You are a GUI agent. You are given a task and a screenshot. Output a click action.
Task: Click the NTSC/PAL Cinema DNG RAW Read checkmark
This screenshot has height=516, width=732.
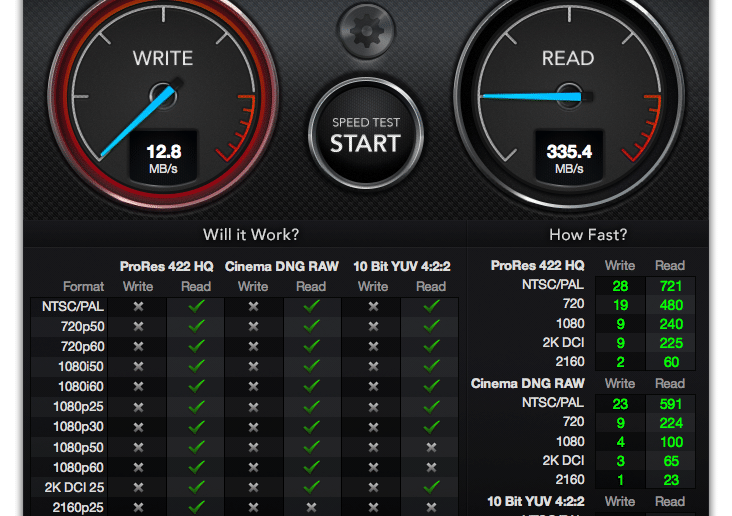point(311,306)
